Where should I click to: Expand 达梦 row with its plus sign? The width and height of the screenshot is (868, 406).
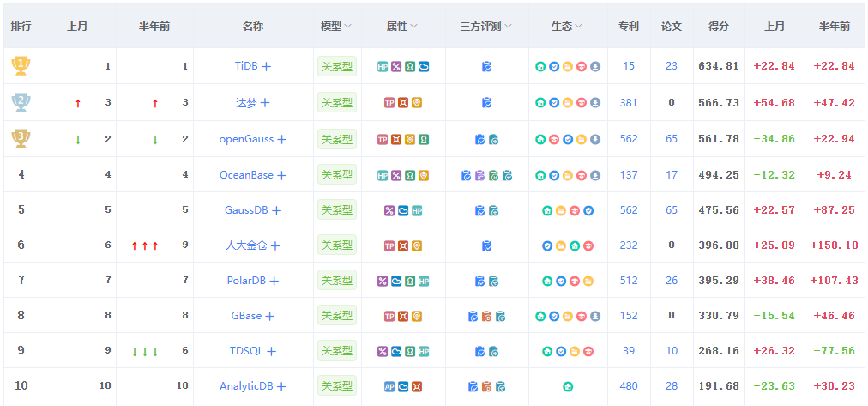point(265,102)
